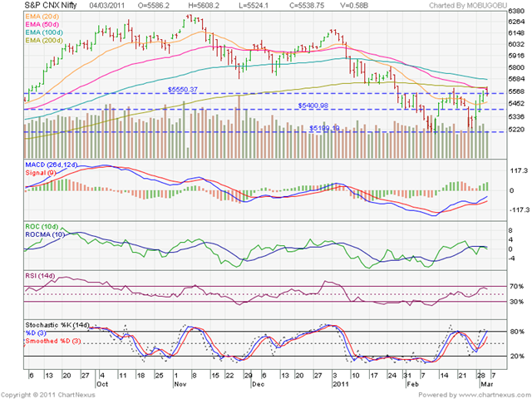
Task: Open the www.chartnexus.com footer link
Action: (x=494, y=395)
